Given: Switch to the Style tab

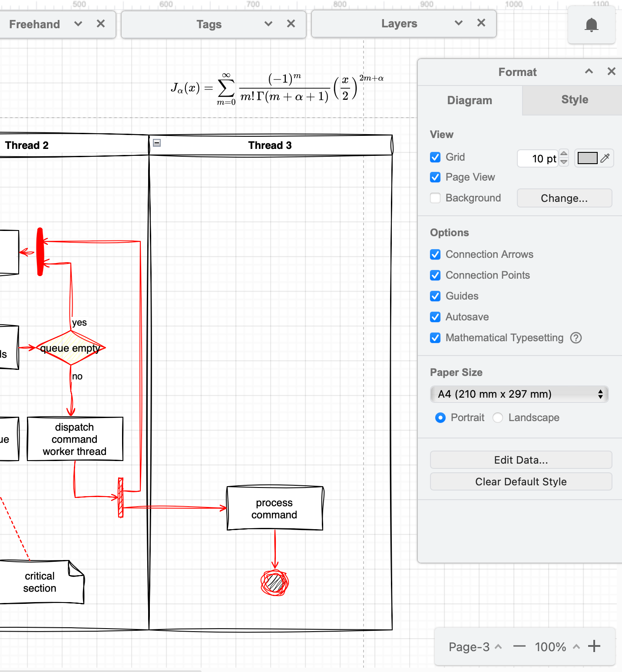Looking at the screenshot, I should tap(574, 100).
